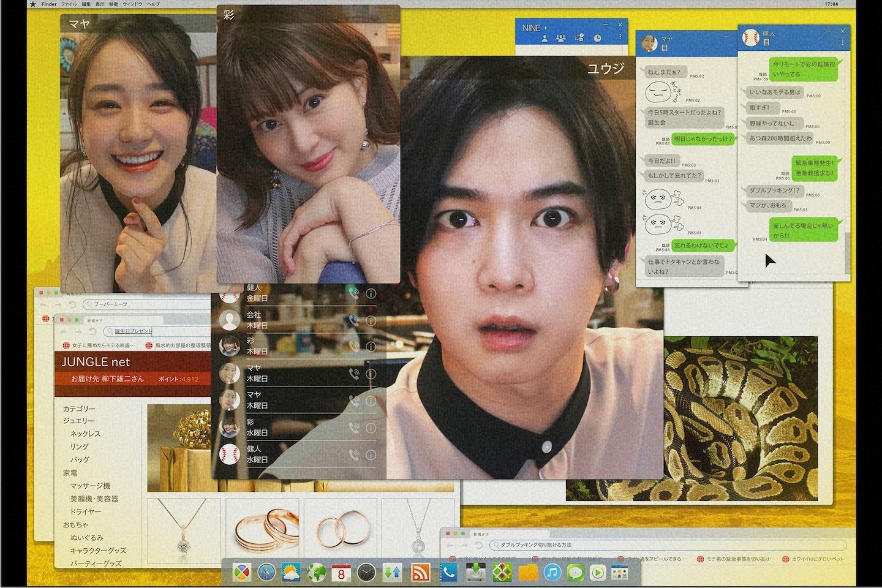Open the green play button app in dock
The image size is (882, 588).
[597, 573]
